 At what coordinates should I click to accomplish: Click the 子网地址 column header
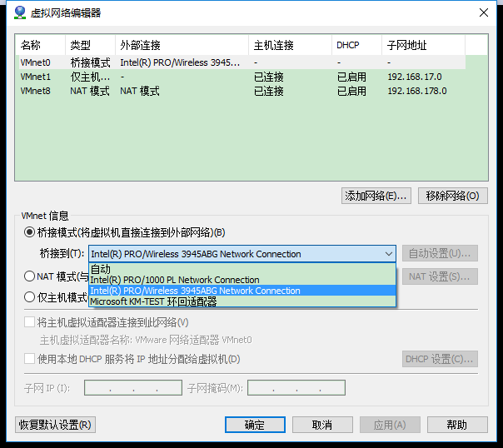point(423,45)
